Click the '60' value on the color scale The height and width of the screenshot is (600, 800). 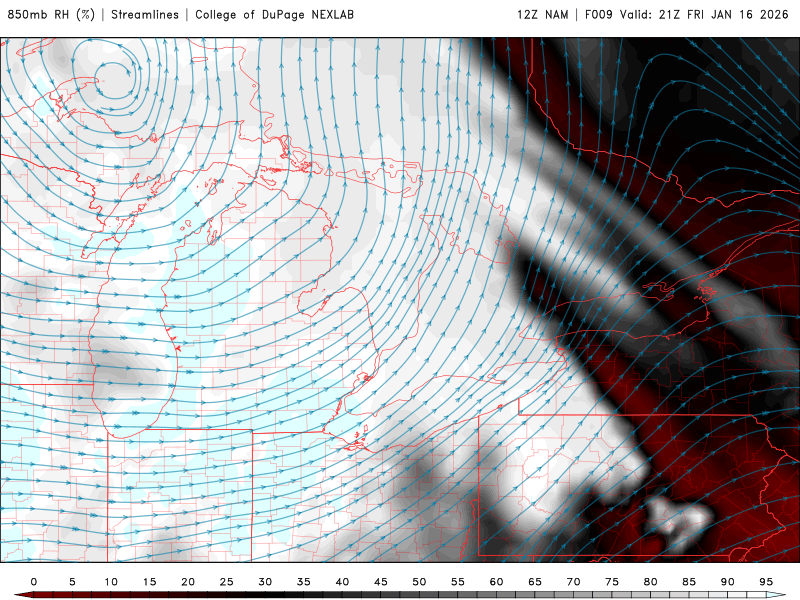coord(496,582)
